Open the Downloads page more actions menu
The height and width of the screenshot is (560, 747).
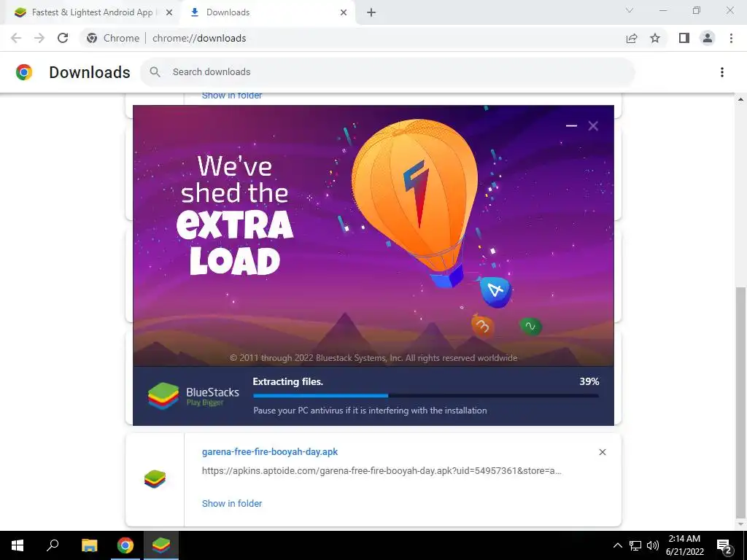[x=722, y=72]
